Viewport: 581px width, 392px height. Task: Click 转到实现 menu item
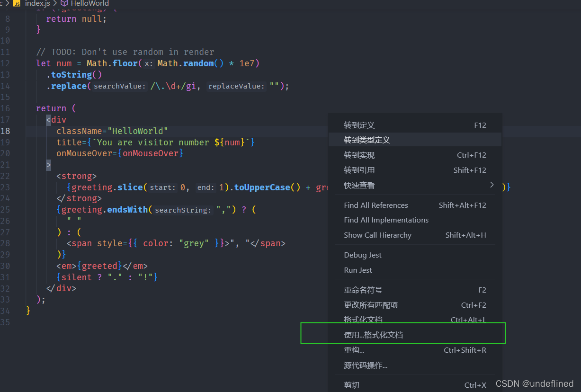(x=415, y=155)
